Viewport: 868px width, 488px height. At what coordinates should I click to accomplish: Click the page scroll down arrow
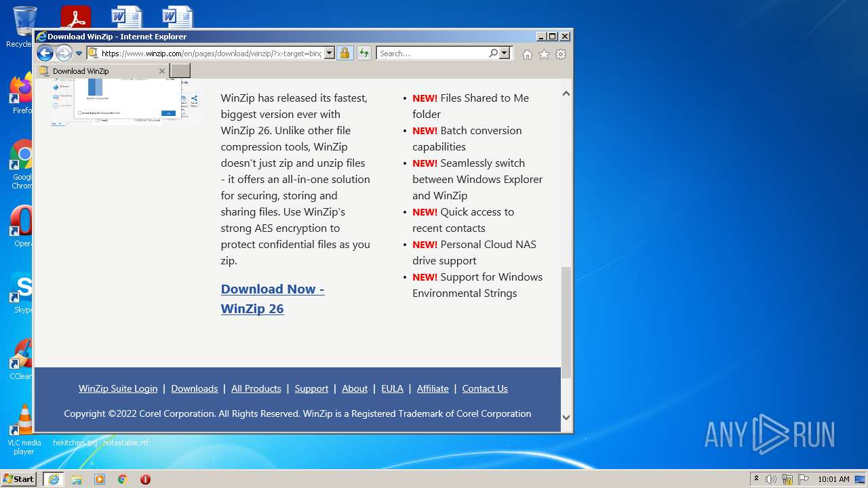pyautogui.click(x=566, y=418)
